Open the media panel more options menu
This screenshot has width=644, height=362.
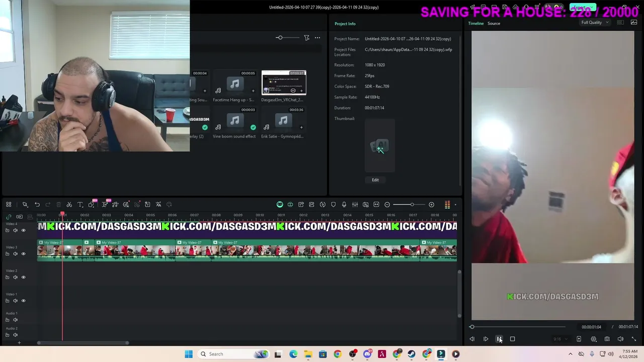317,38
